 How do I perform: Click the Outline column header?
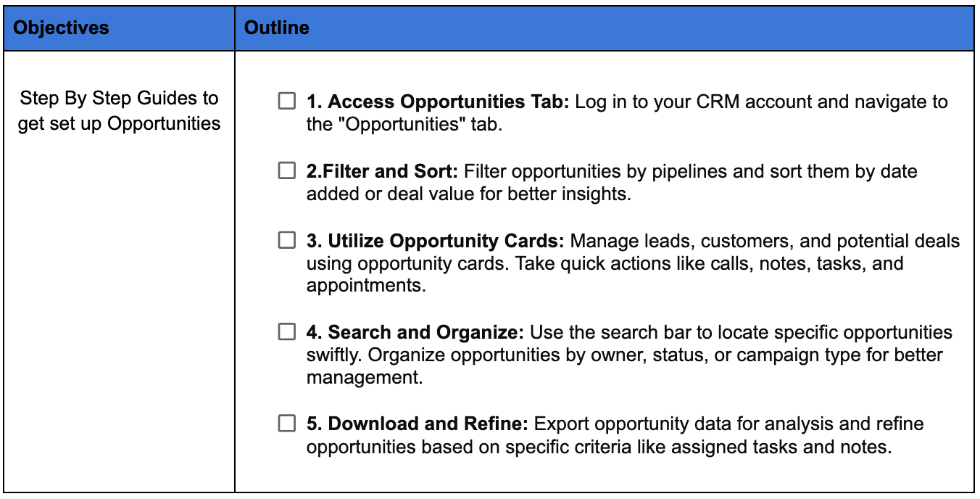point(277,28)
